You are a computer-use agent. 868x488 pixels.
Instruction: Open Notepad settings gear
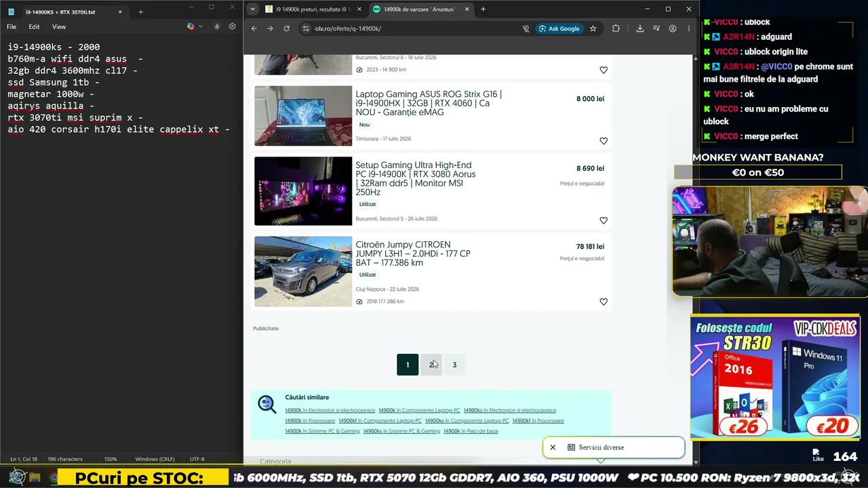click(x=232, y=26)
